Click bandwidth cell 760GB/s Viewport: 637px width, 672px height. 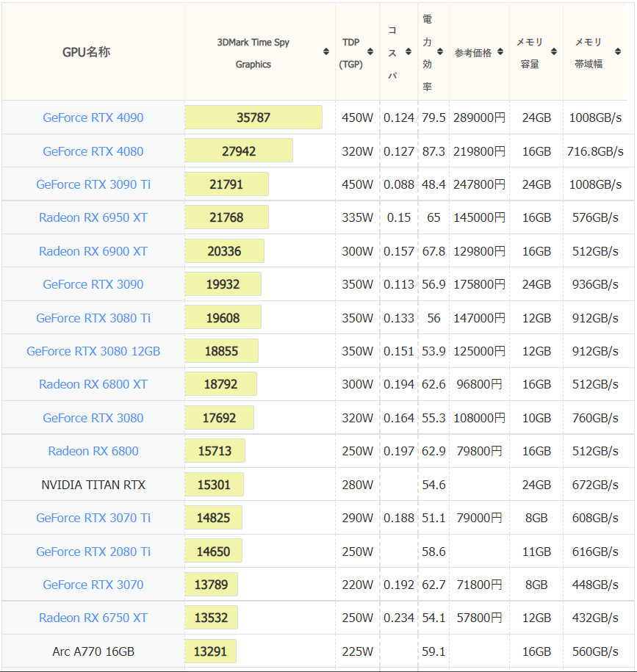coord(595,418)
